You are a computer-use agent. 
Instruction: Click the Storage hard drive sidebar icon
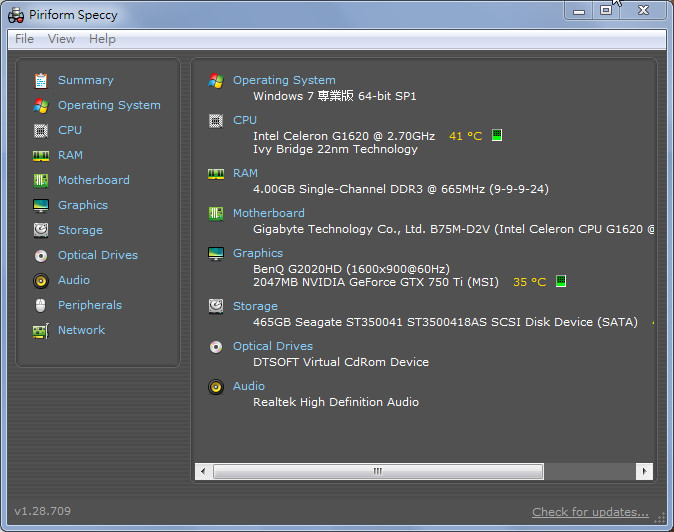(41, 230)
